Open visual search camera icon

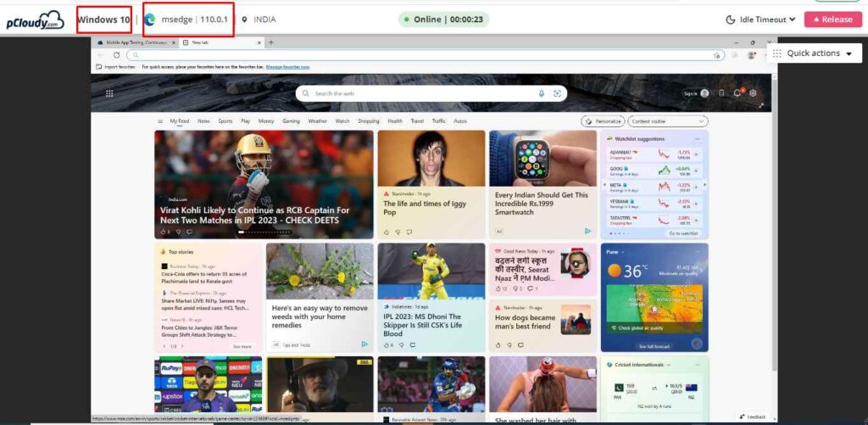point(558,93)
